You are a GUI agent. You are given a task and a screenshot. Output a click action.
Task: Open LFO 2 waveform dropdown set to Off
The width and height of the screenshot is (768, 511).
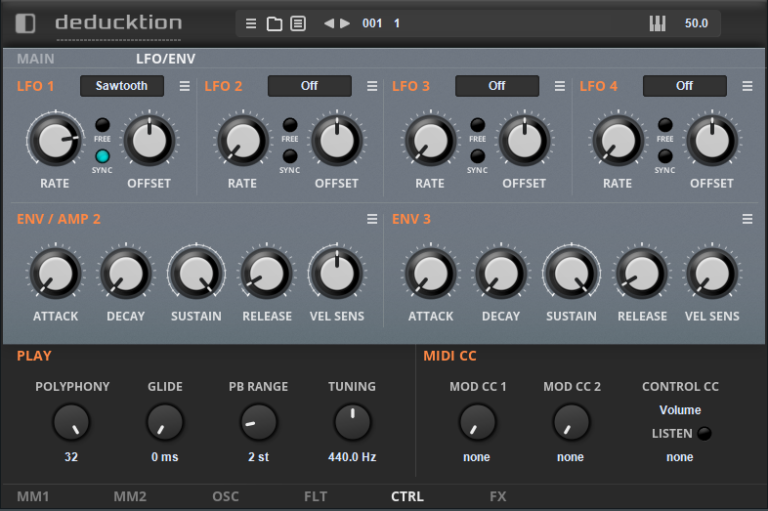tap(309, 86)
